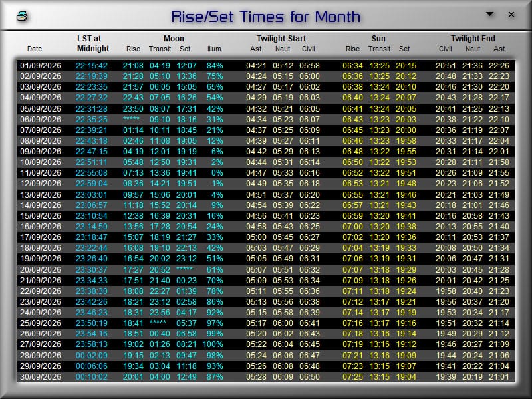Click the asterisk moon transit on 25/09/2026 row
Image resolution: width=532 pixels, height=399 pixels.
pos(158,323)
